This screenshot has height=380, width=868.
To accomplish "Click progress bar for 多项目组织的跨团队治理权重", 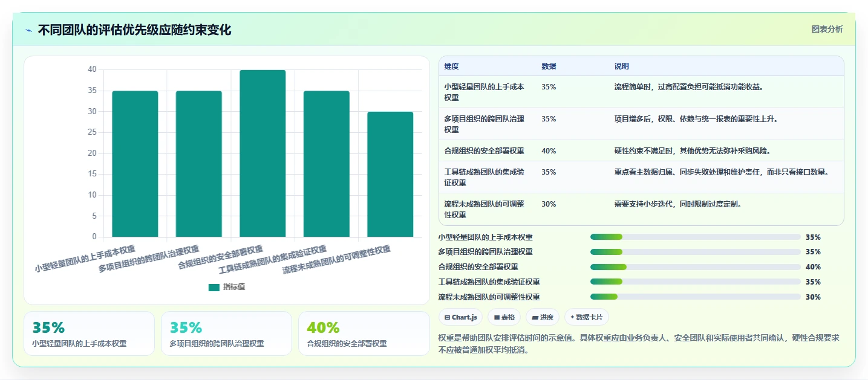I will [696, 251].
